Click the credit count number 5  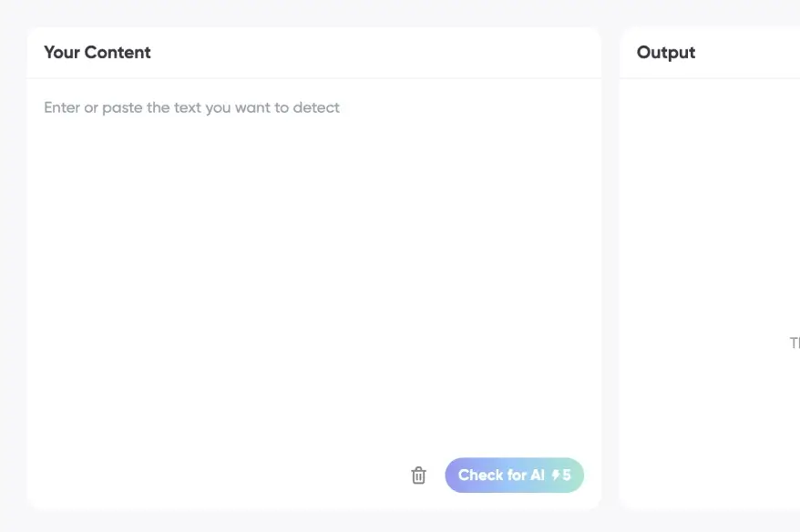click(567, 476)
